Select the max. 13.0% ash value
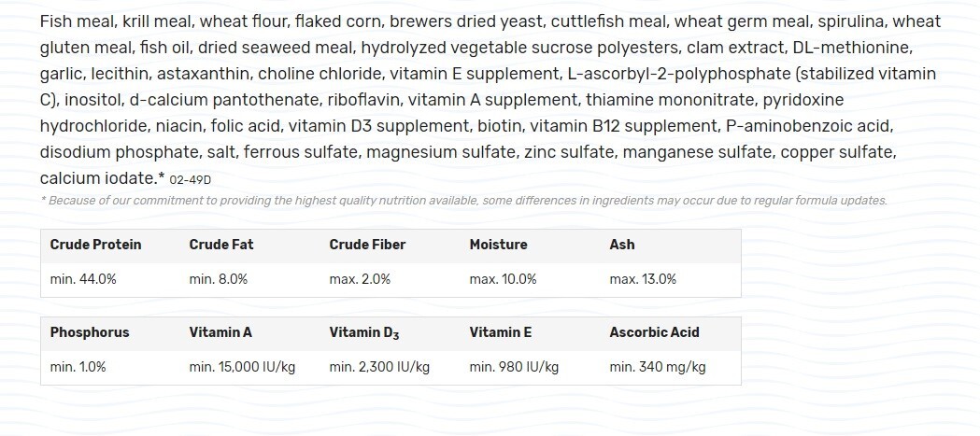This screenshot has width=980, height=436. click(643, 279)
